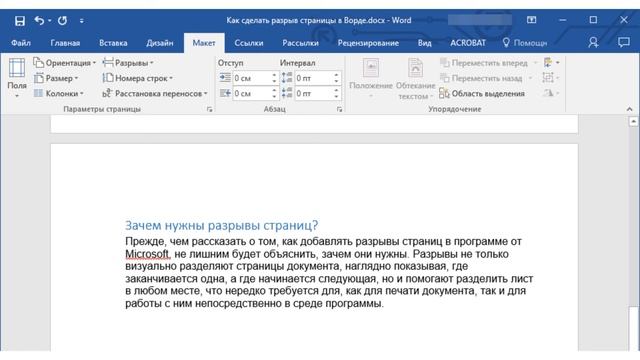Select the Макет tab
This screenshot has height=360, width=640.
tap(204, 43)
